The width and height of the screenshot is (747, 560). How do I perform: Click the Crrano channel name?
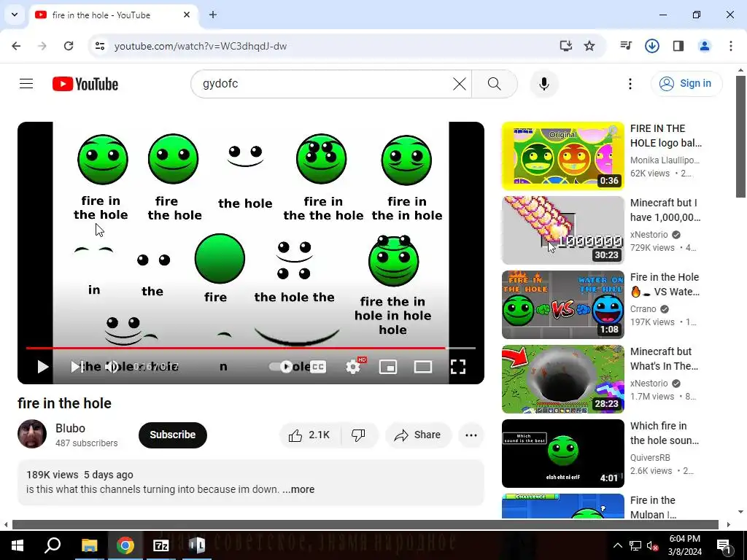pyautogui.click(x=643, y=308)
